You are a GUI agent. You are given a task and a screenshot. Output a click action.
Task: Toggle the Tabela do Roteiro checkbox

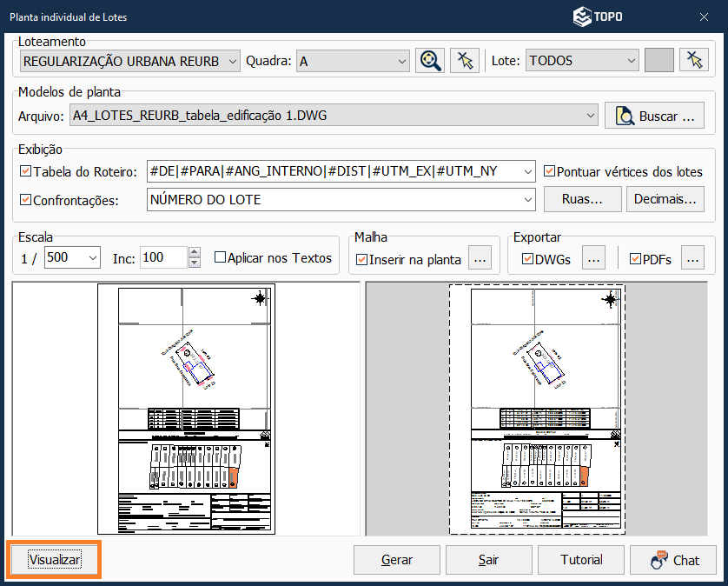[25, 171]
